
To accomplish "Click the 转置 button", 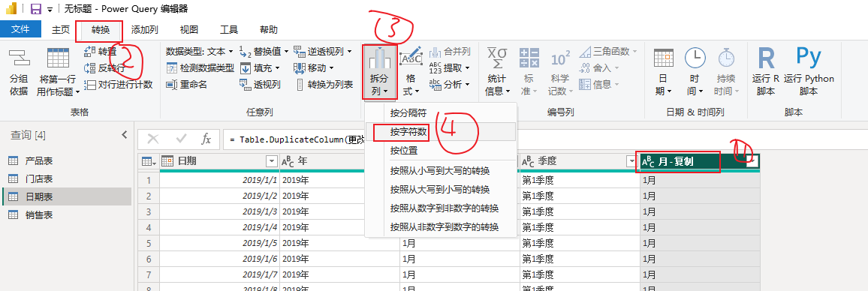I will [100, 52].
